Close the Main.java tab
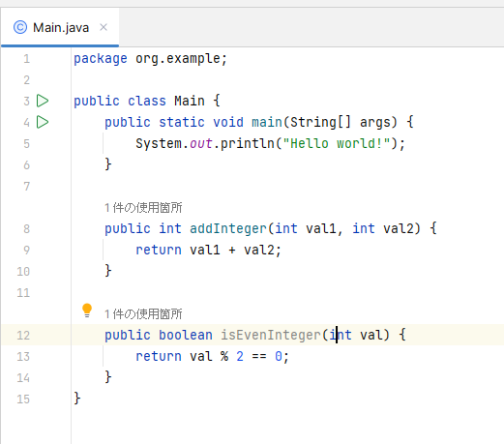Image resolution: width=504 pixels, height=444 pixels. 104,27
